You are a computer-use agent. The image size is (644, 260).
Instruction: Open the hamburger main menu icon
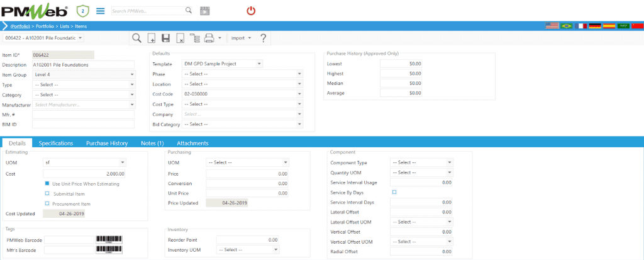coord(100,11)
